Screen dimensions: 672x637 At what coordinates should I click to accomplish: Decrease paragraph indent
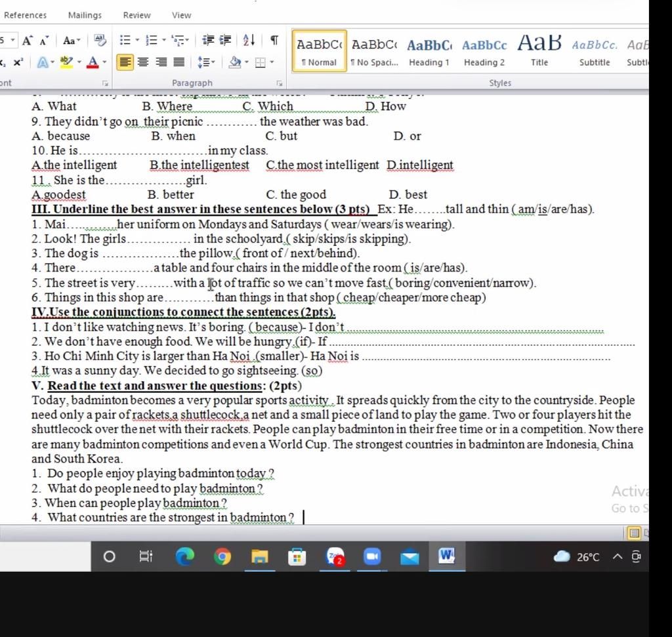tap(208, 40)
